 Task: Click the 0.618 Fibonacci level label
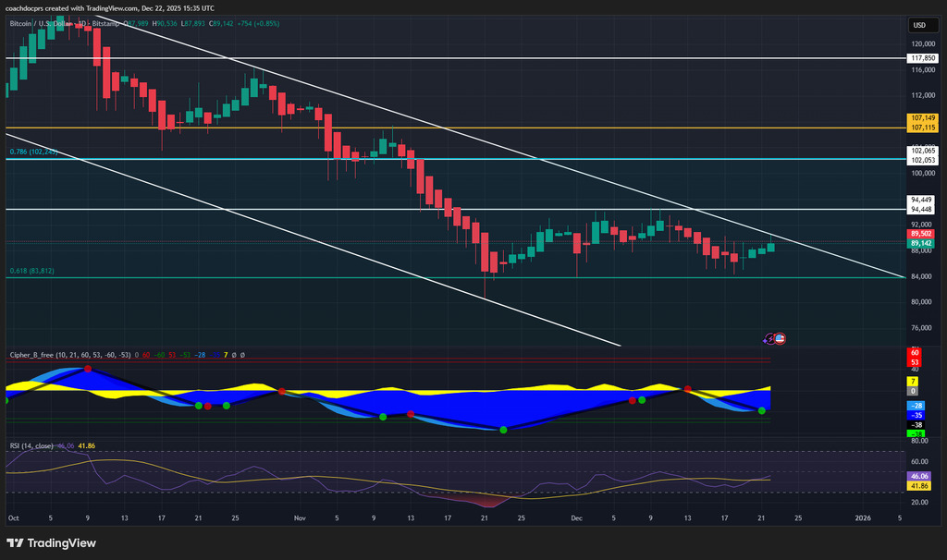pos(31,271)
